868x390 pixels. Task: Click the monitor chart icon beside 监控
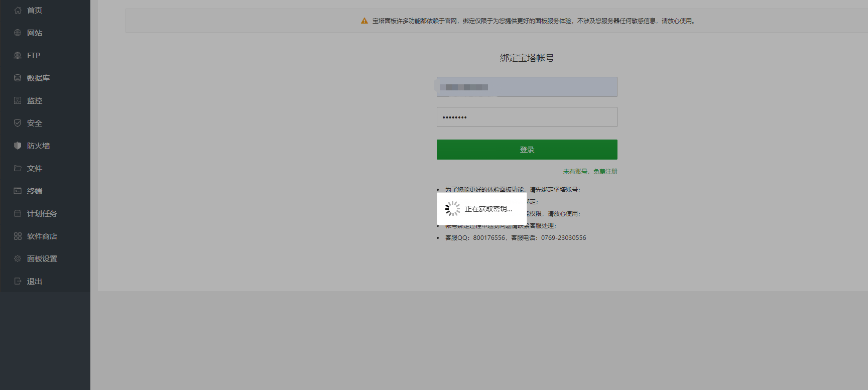(18, 100)
